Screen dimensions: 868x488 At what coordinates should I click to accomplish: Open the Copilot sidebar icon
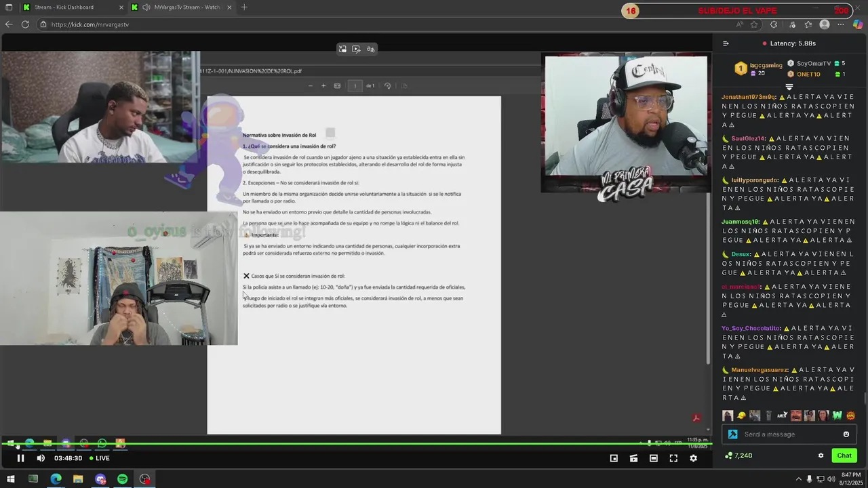click(x=858, y=24)
